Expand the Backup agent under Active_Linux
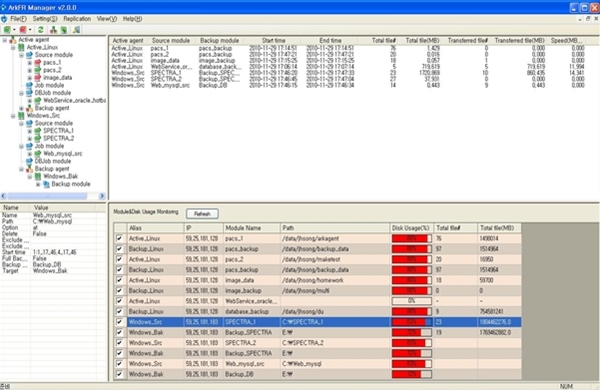 coord(21,108)
